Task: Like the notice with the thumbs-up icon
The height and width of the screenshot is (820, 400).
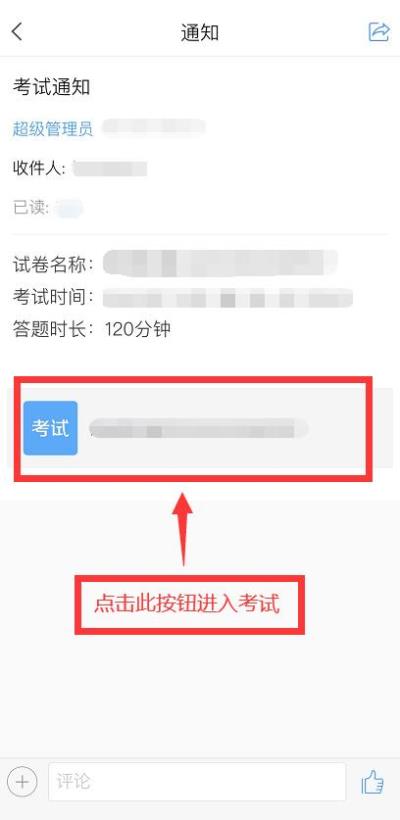Action: click(x=373, y=783)
